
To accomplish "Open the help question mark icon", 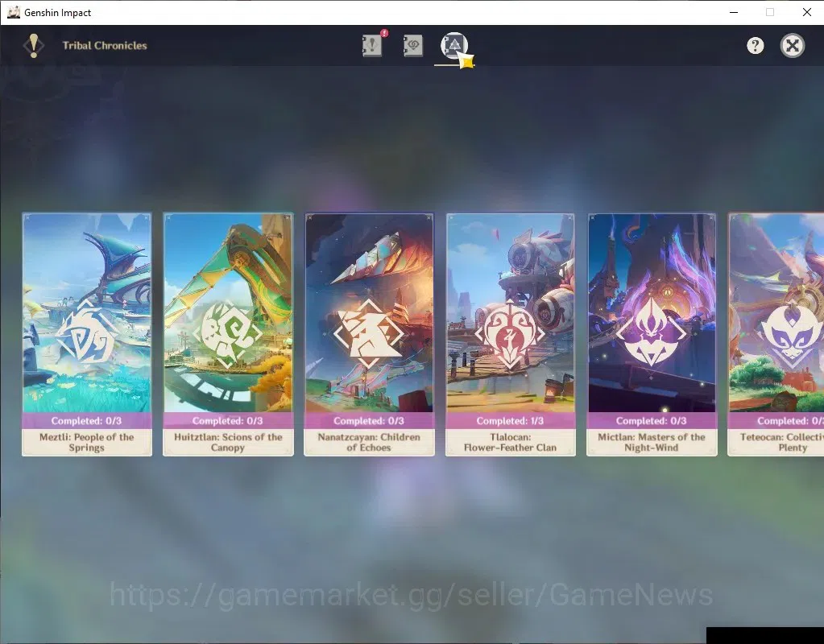I will (756, 46).
